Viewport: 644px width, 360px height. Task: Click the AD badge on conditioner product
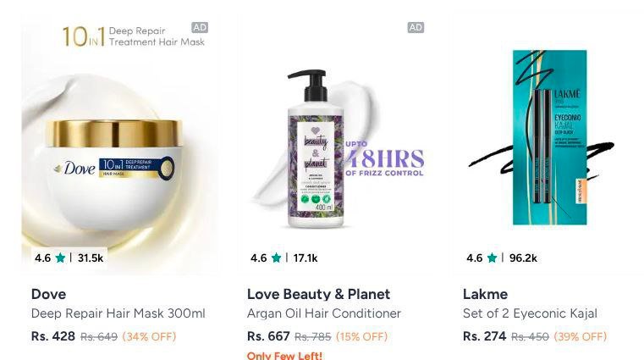(416, 28)
